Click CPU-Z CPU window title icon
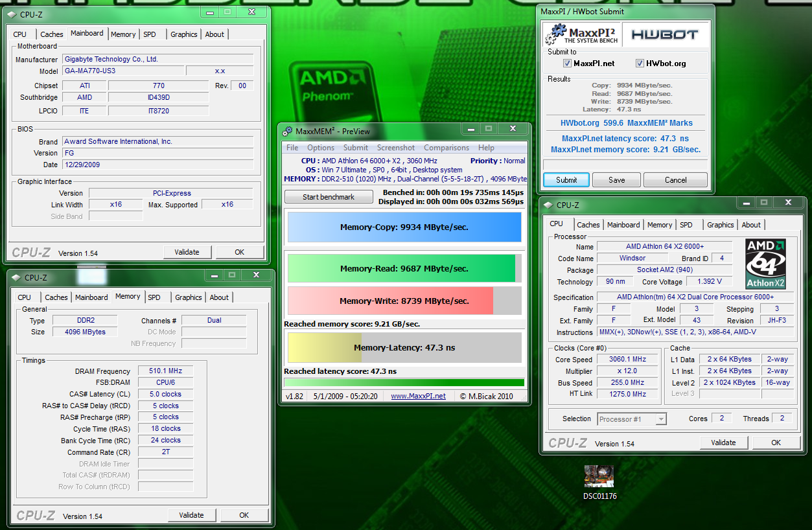This screenshot has width=812, height=530. tap(548, 205)
